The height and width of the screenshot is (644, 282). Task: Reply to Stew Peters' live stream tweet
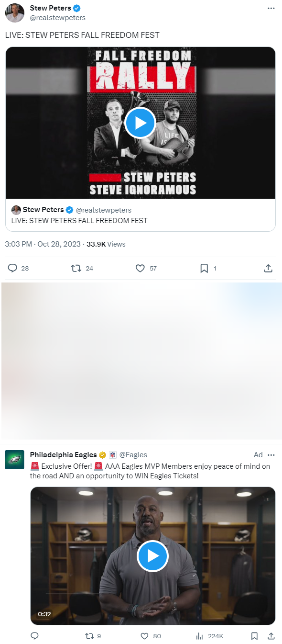coord(11,268)
